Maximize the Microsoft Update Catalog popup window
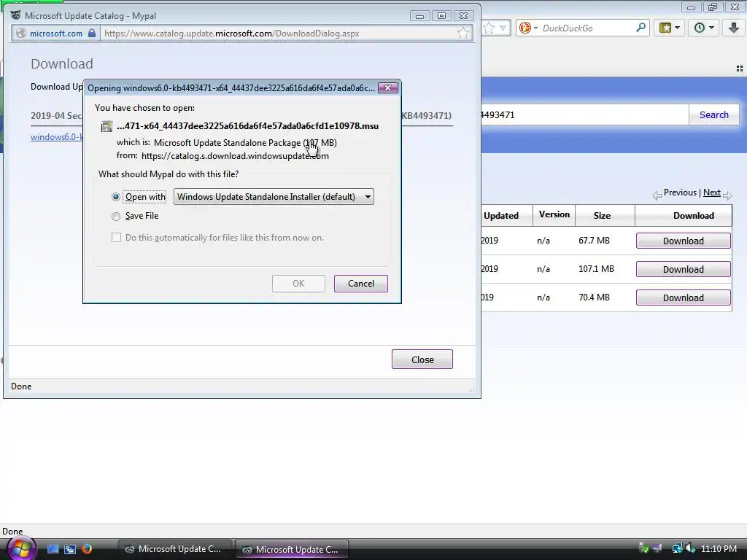The height and width of the screenshot is (560, 747). (x=441, y=16)
